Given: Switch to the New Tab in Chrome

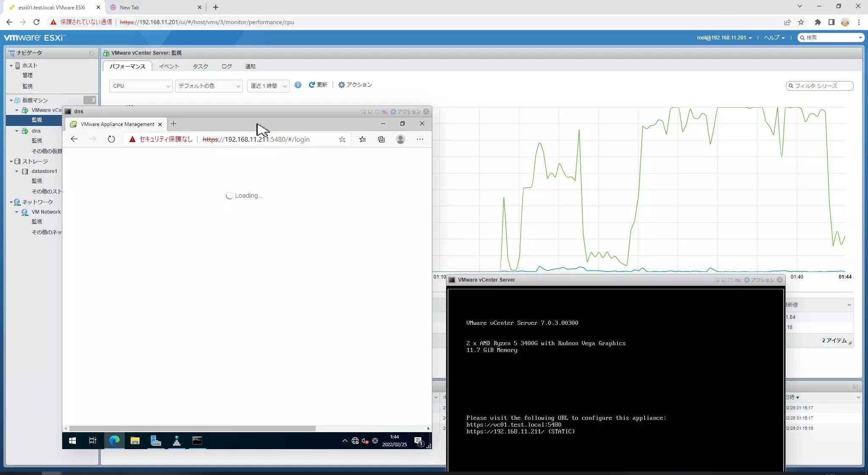Looking at the screenshot, I should [x=155, y=7].
